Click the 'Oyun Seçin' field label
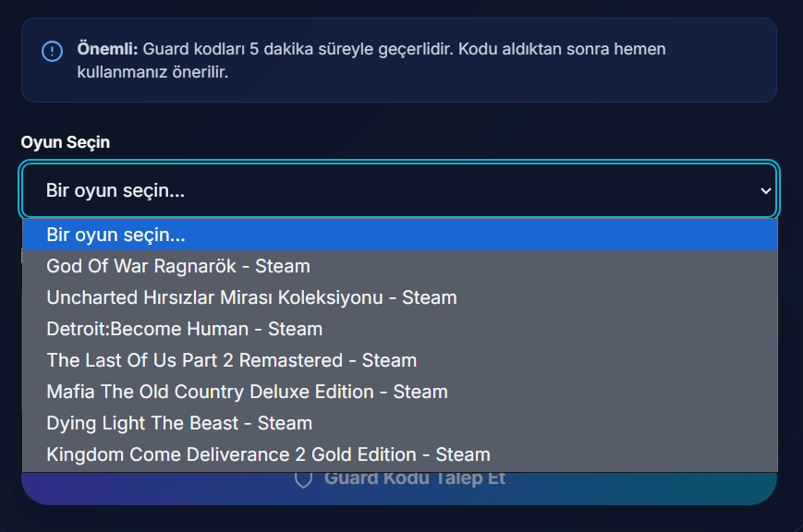The height and width of the screenshot is (532, 803). [66, 142]
